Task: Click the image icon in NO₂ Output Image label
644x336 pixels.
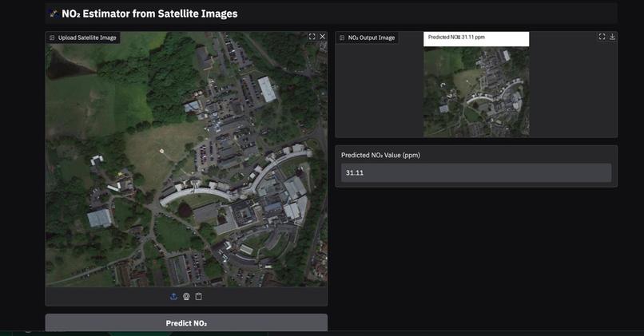Action: pyautogui.click(x=342, y=38)
